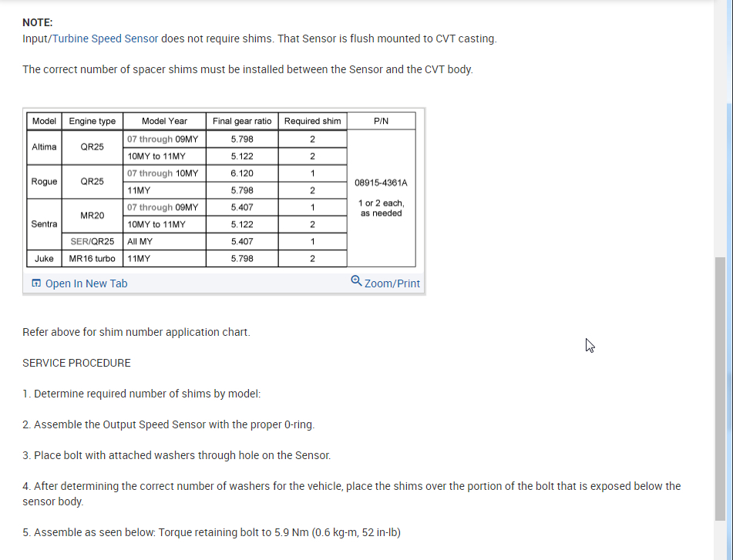
Task: Click the Sentra model cell
Action: [44, 224]
